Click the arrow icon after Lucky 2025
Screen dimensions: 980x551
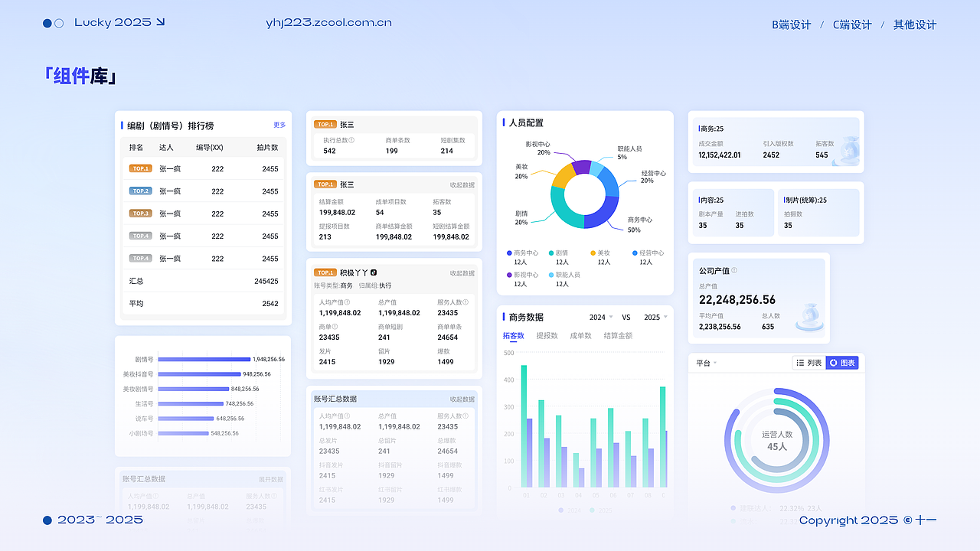coord(160,22)
